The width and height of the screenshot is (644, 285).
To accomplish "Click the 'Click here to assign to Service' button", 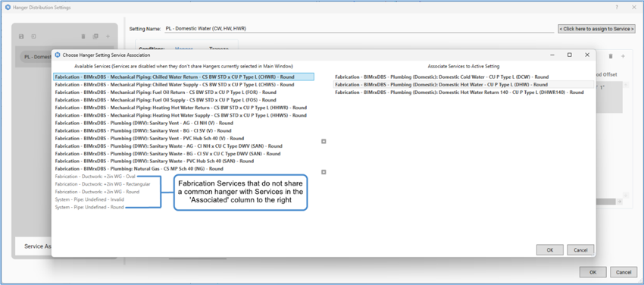I will pos(597,29).
